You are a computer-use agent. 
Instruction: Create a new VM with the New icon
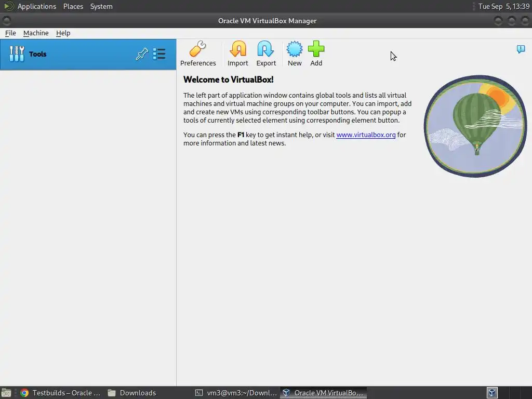pyautogui.click(x=295, y=54)
